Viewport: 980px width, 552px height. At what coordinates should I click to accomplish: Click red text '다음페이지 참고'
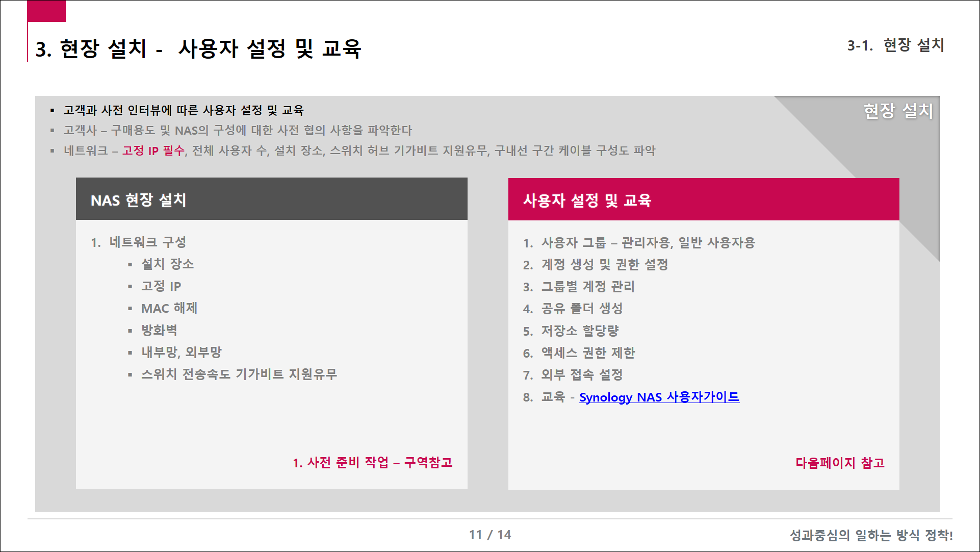840,463
